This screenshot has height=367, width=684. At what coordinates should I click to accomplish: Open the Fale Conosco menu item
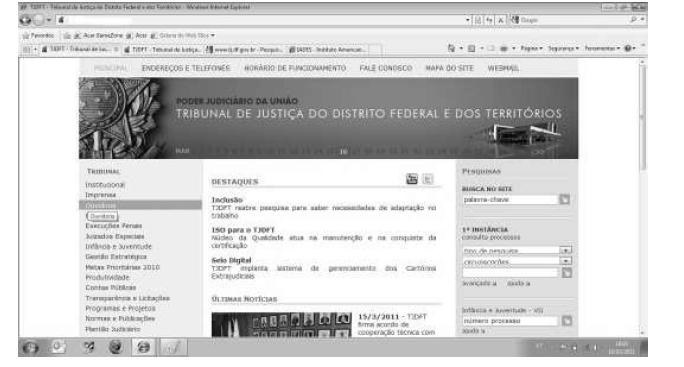click(x=386, y=69)
